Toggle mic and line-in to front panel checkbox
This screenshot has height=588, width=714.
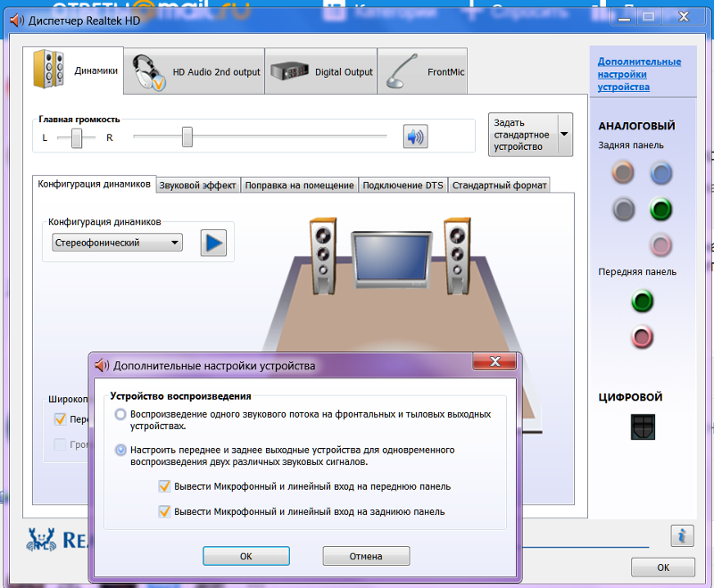(164, 486)
